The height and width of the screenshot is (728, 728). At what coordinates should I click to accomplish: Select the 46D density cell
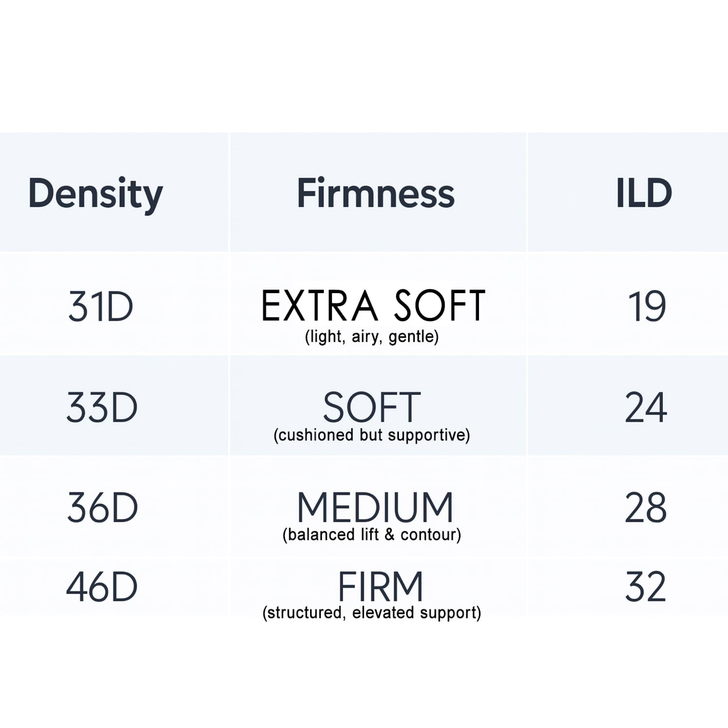pos(102,587)
